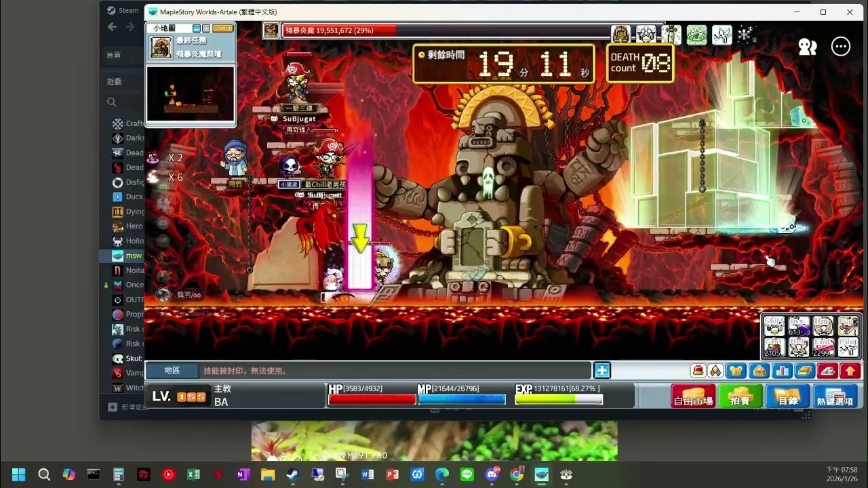Viewport: 868px width, 488px height.
Task: Click the first buff icon at top
Action: (620, 35)
